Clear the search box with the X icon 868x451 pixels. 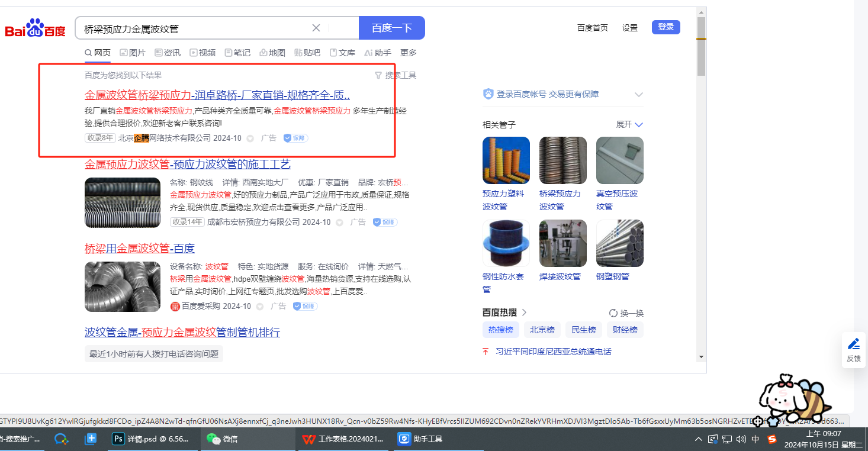pyautogui.click(x=316, y=28)
